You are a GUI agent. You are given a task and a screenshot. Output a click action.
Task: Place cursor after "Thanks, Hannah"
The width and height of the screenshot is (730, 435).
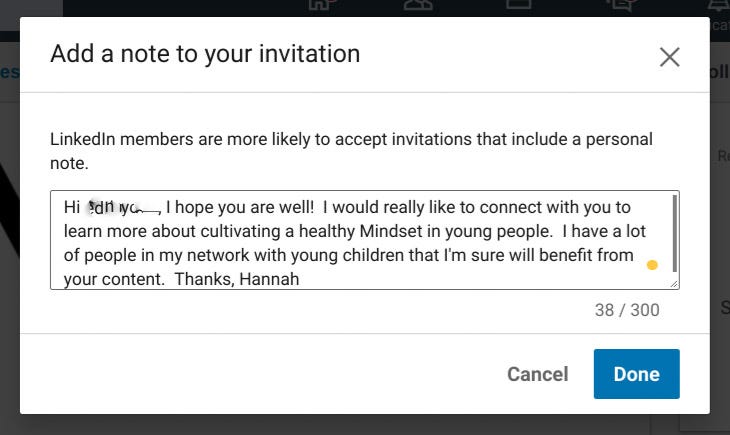(x=300, y=279)
